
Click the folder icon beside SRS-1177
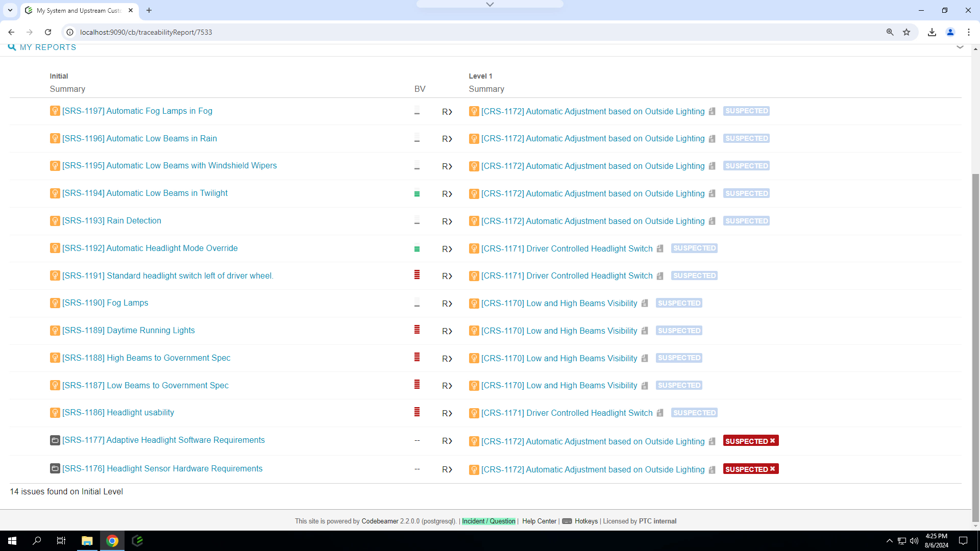[55, 440]
